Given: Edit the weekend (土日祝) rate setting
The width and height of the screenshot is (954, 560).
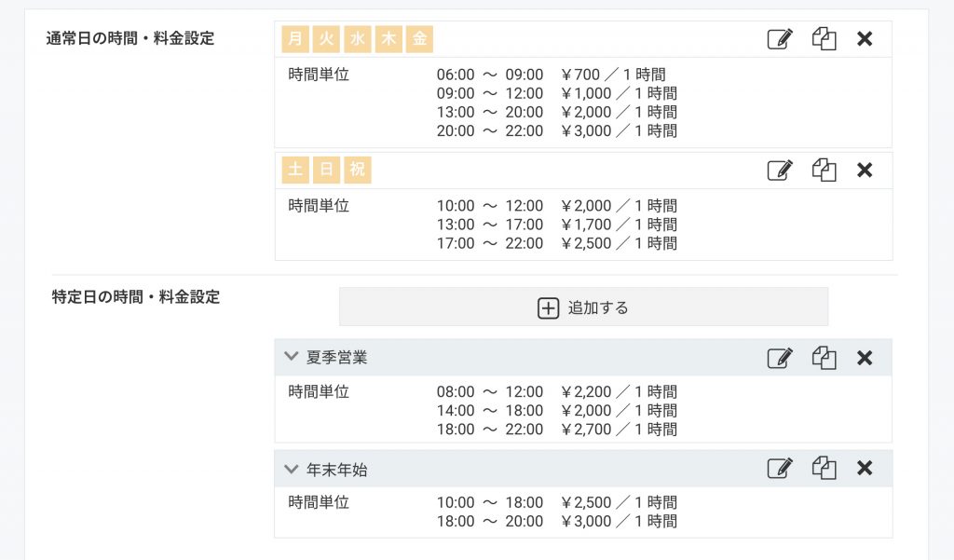Looking at the screenshot, I should (x=779, y=171).
